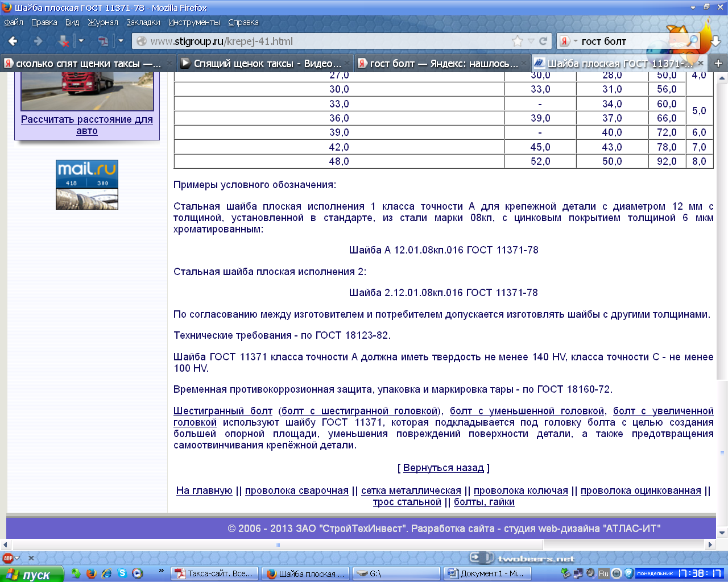Click the media player quick launch icon

tap(137, 573)
